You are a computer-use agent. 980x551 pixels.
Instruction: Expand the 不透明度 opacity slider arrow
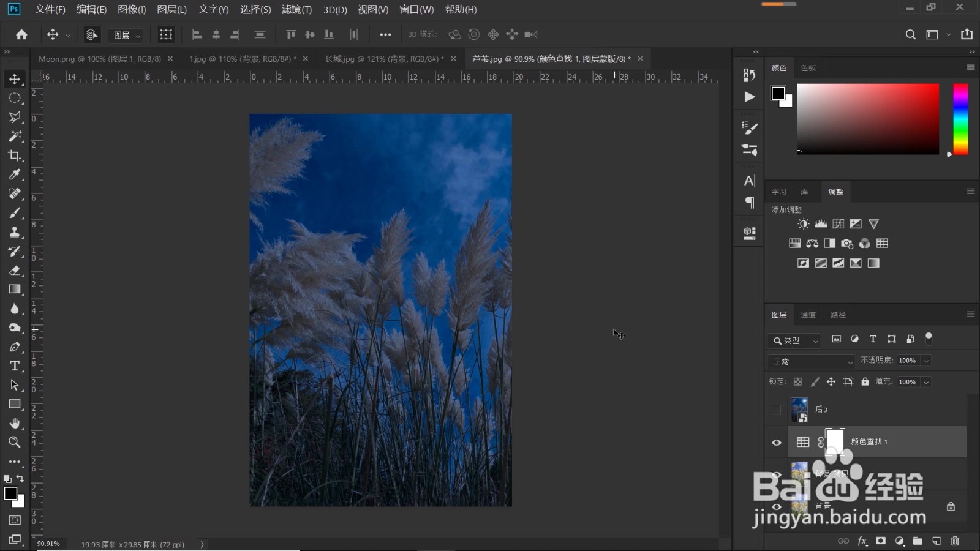(926, 361)
